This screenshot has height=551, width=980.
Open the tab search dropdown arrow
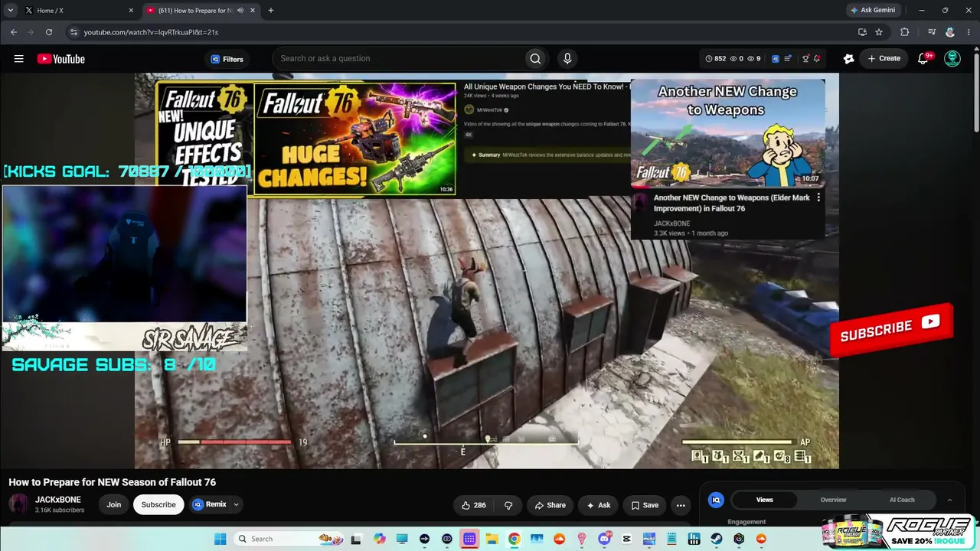point(11,10)
